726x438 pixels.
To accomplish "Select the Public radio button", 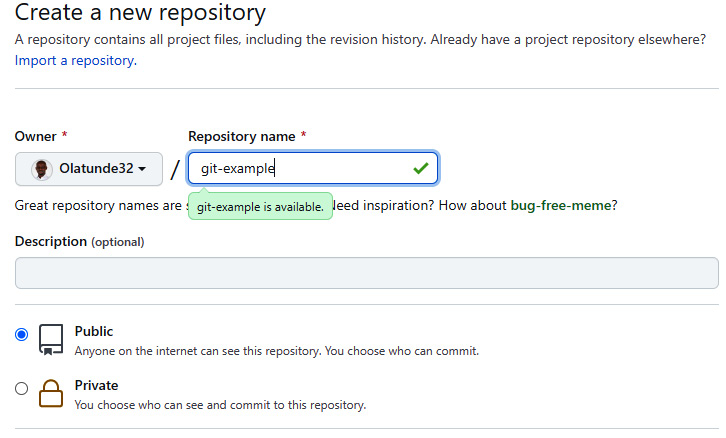I will pos(22,335).
